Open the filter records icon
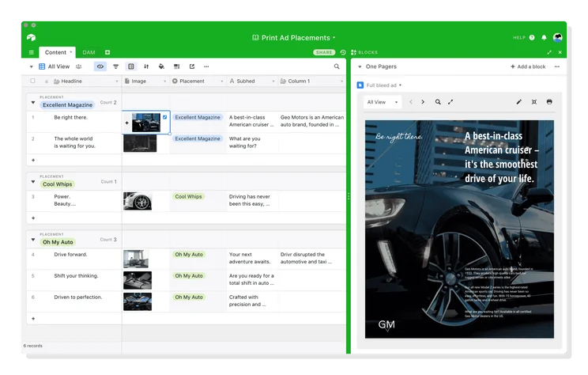Image resolution: width=588 pixels, height=375 pixels. tap(116, 66)
